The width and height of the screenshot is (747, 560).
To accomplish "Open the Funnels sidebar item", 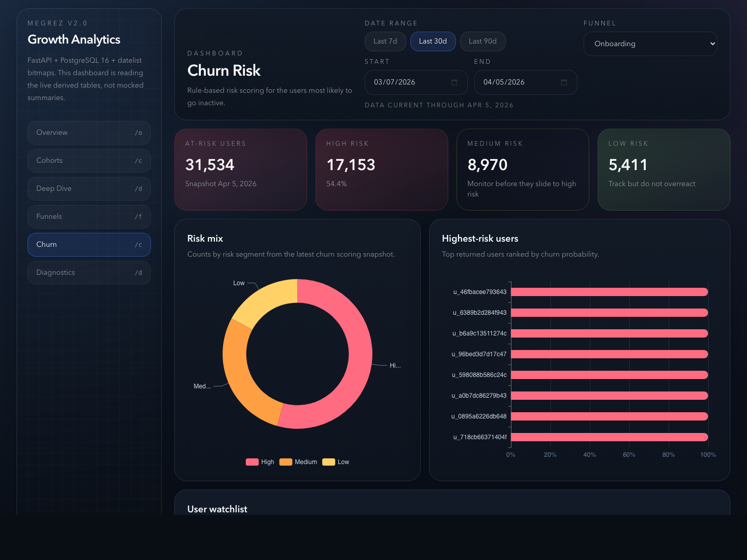I will point(89,217).
